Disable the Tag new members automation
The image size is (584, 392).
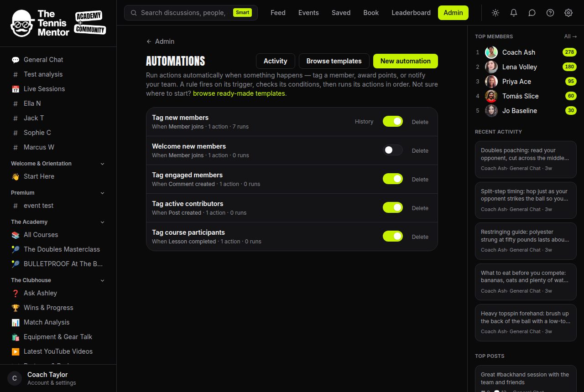(393, 121)
